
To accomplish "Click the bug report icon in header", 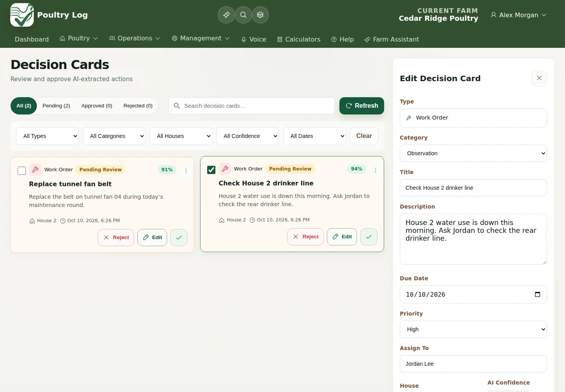I will (260, 15).
